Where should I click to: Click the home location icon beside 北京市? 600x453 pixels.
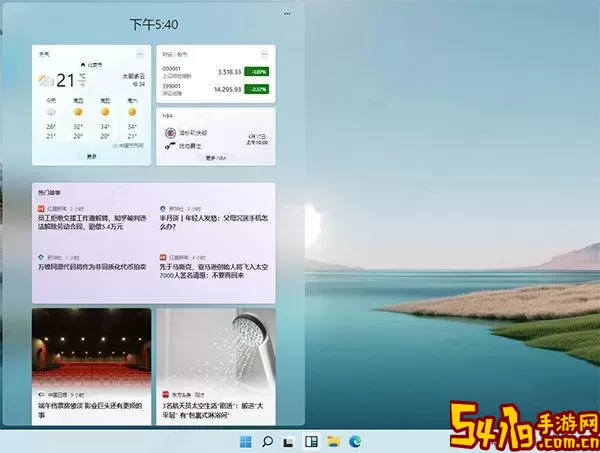pyautogui.click(x=83, y=65)
